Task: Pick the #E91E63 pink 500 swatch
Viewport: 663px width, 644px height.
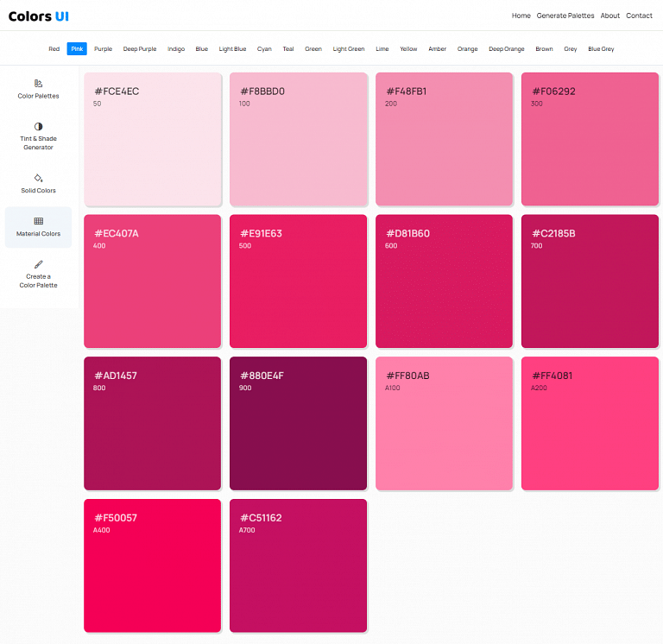Action: (x=298, y=281)
